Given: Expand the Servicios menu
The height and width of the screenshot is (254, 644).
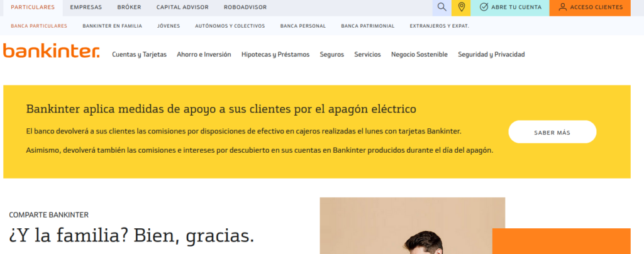Looking at the screenshot, I should (367, 55).
